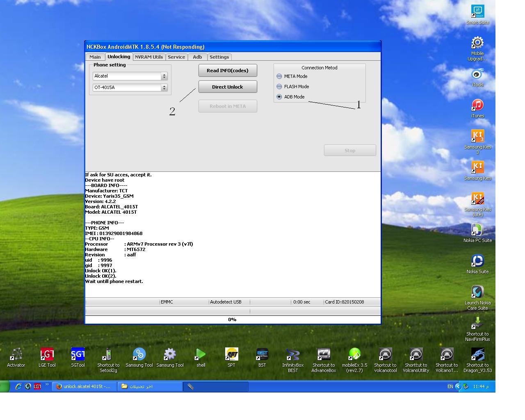Switch to the Main tab
525x420 pixels.
[95, 57]
